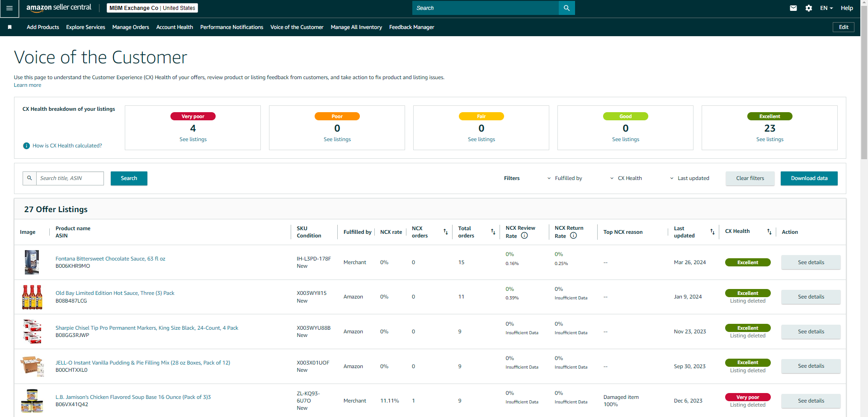Screen dimensions: 868x417
Task: Go to Manage Orders
Action: (x=131, y=27)
